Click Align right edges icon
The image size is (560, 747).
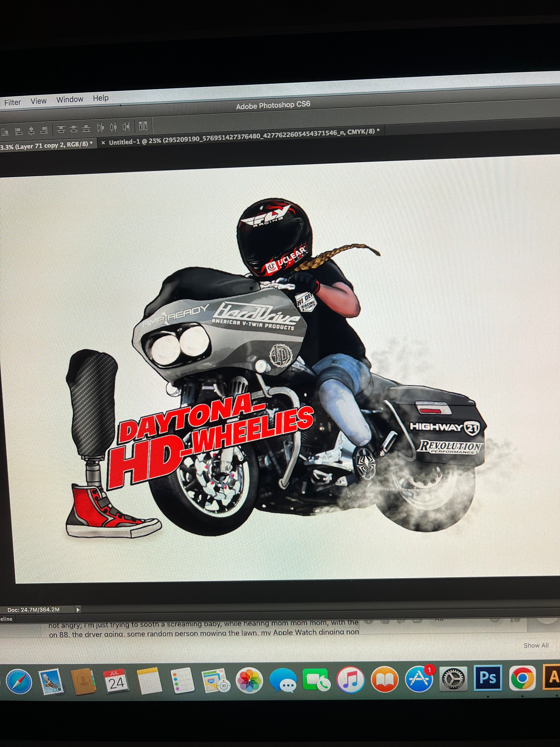tap(44, 130)
